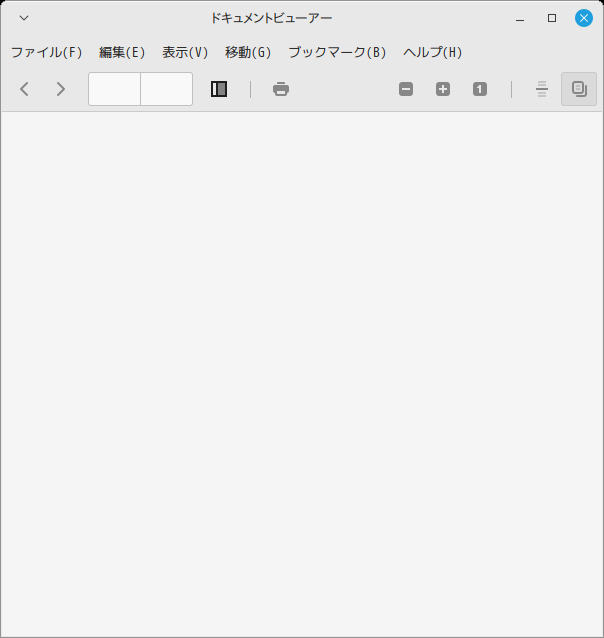Reset zoom to original size icon
Image resolution: width=604 pixels, height=638 pixels.
(x=480, y=89)
